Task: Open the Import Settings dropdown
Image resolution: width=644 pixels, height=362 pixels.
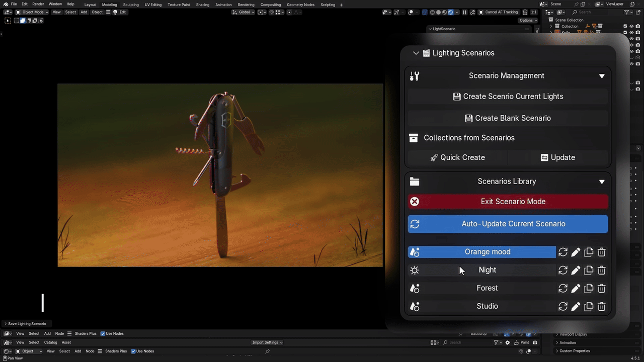Action: [x=267, y=342]
